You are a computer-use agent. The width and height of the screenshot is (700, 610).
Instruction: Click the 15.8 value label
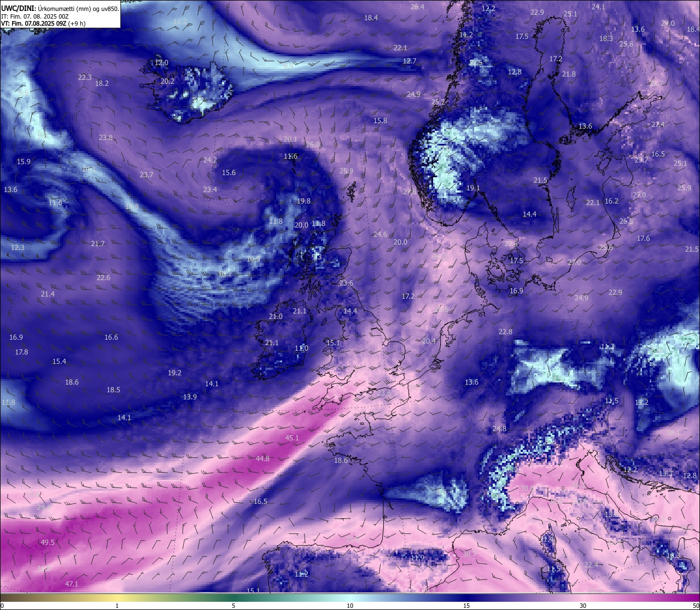[380, 120]
